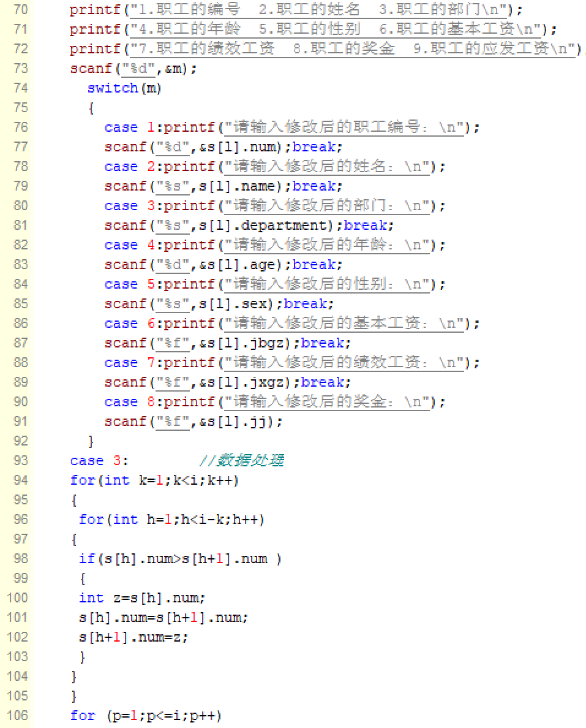Click the switch(m) keyword on line 74

pyautogui.click(x=124, y=88)
